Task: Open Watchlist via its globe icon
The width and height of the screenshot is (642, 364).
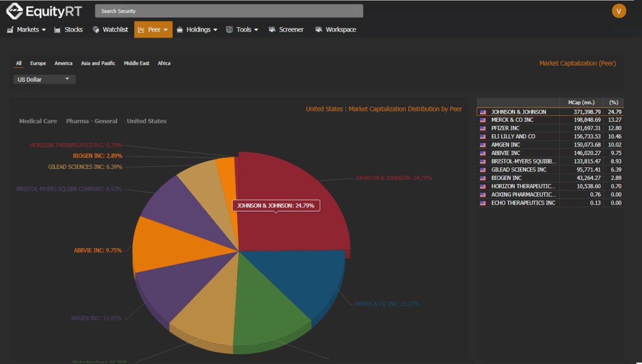Action: click(x=96, y=30)
